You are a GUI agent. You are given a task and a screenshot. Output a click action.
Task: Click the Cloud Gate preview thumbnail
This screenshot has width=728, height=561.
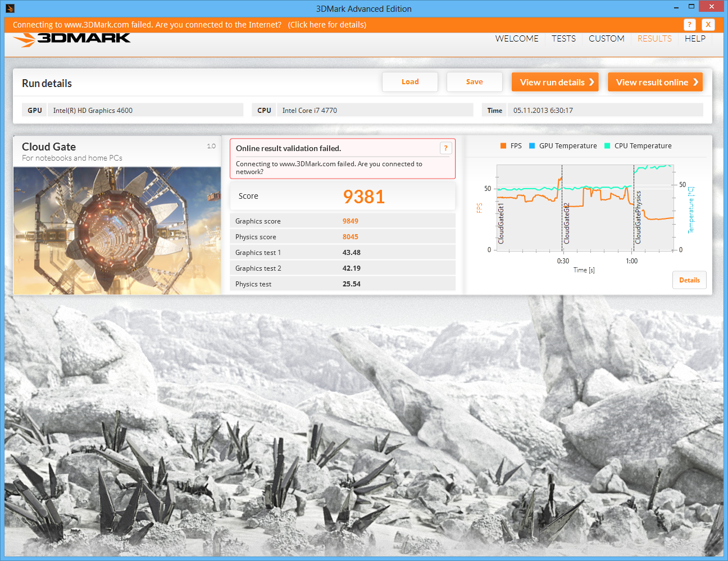click(x=117, y=231)
